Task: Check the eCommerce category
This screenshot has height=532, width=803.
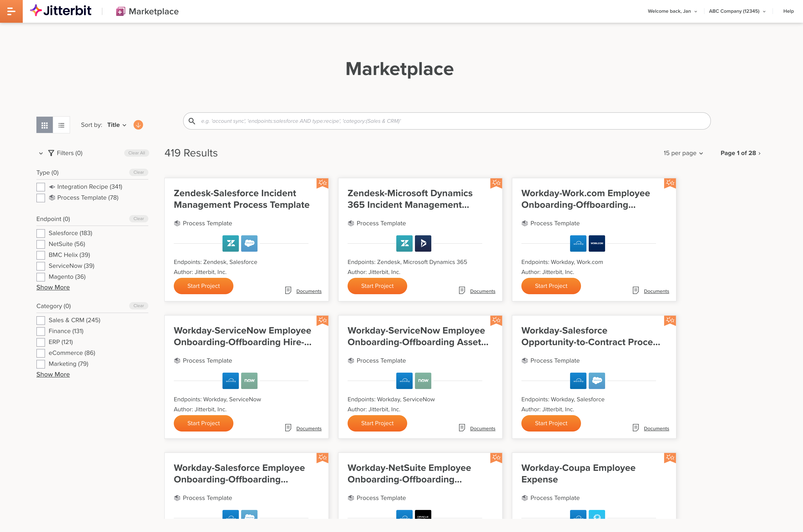Action: tap(41, 353)
